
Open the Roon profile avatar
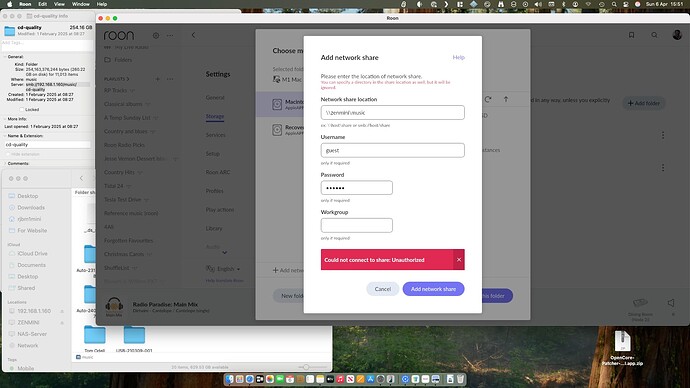click(677, 35)
